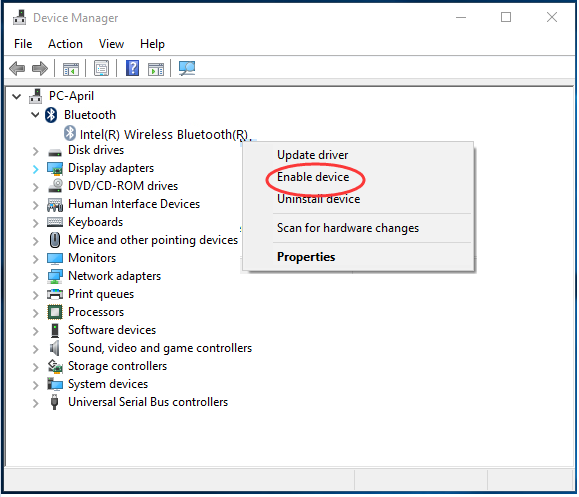Collapse the PC-April root node

(17, 97)
